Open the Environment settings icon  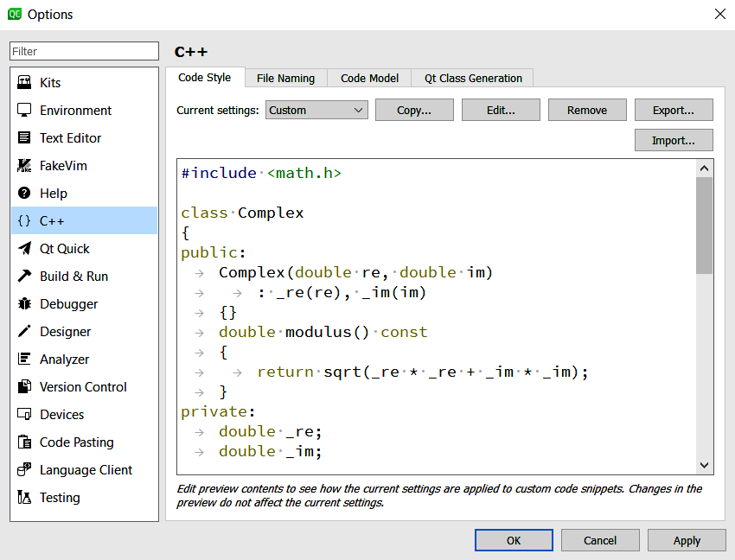click(24, 111)
